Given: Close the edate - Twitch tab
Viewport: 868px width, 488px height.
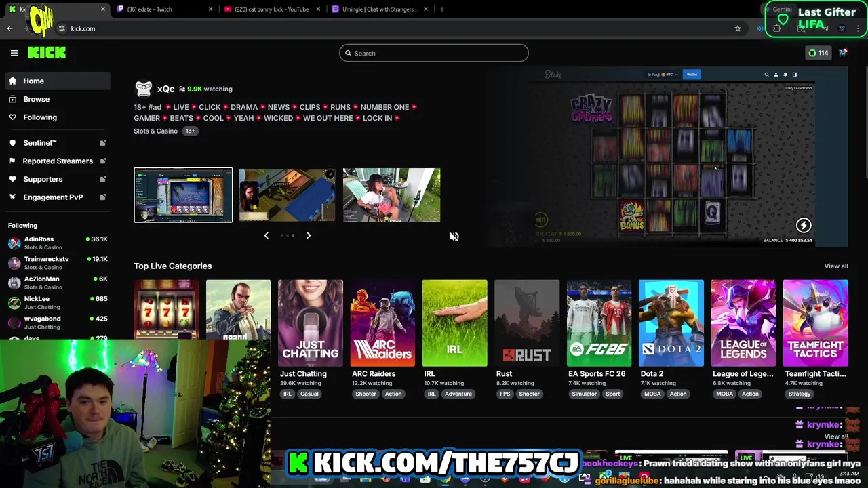Looking at the screenshot, I should [x=210, y=9].
